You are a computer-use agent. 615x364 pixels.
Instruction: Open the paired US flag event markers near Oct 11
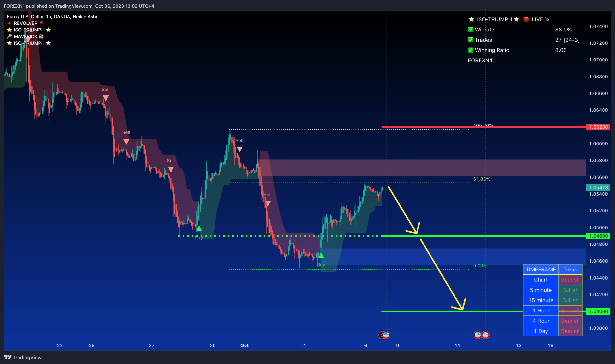pos(481,335)
